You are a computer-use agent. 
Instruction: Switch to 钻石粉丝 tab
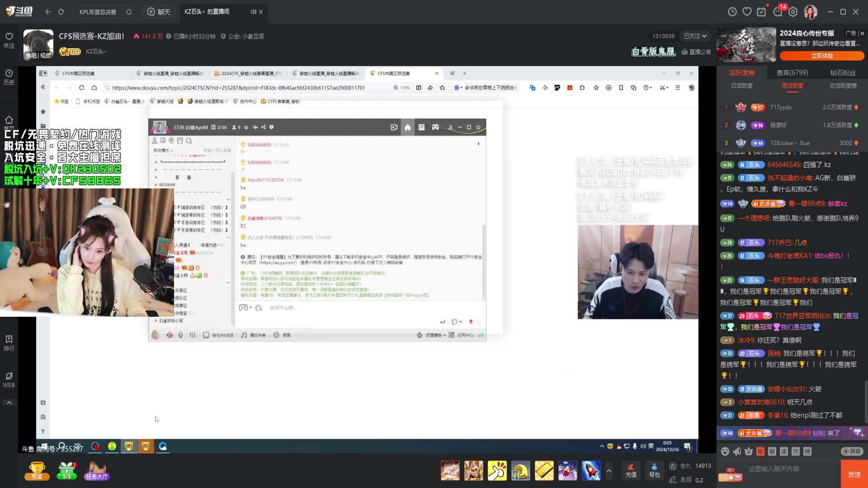coord(843,73)
